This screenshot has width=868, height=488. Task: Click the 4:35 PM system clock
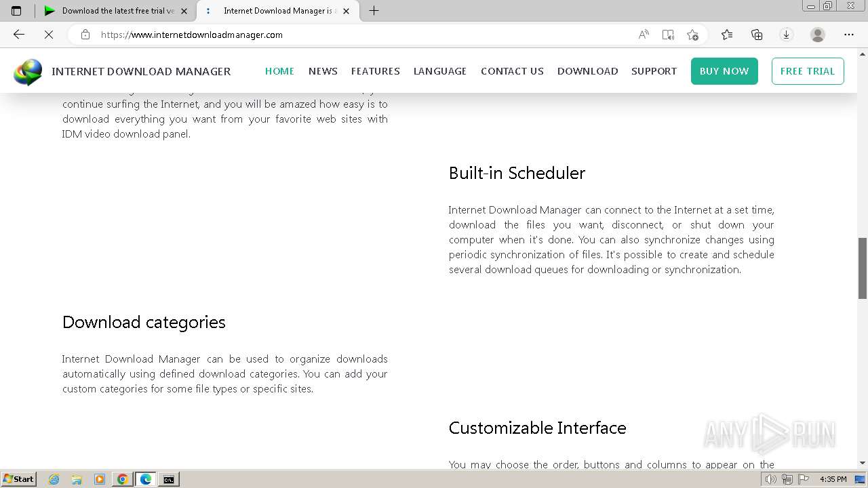[x=833, y=479]
